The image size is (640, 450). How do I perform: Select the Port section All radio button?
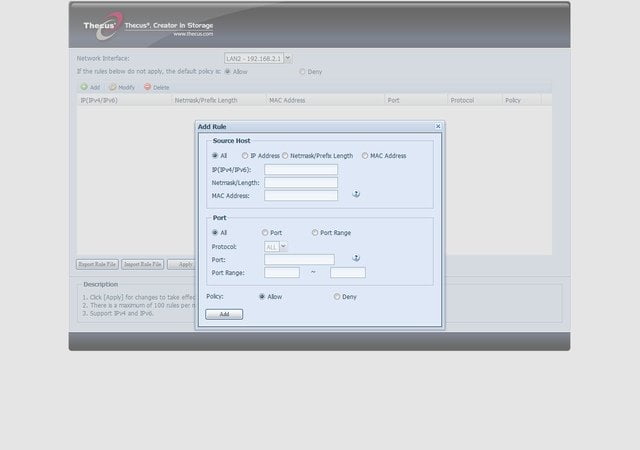tap(215, 232)
